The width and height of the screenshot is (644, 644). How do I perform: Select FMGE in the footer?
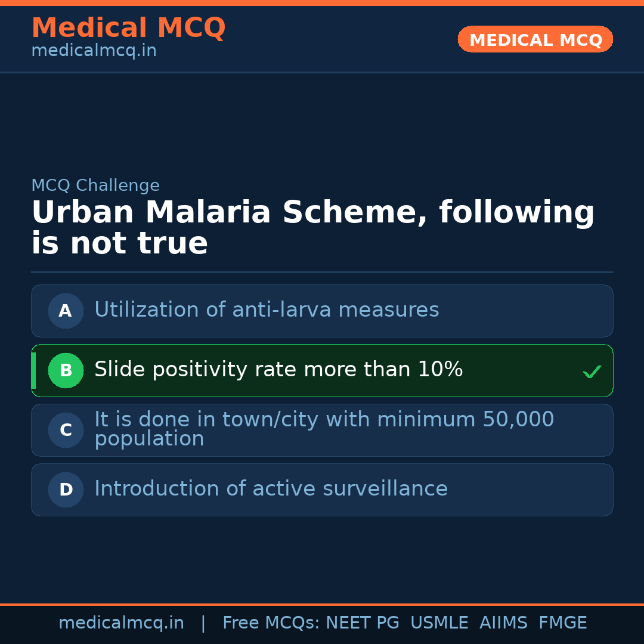click(562, 623)
